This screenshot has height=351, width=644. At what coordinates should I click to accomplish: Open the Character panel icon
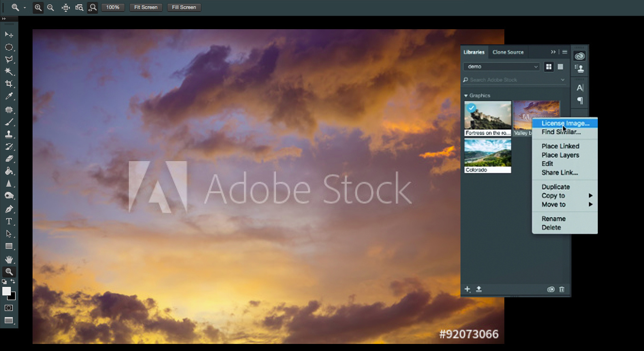point(580,88)
